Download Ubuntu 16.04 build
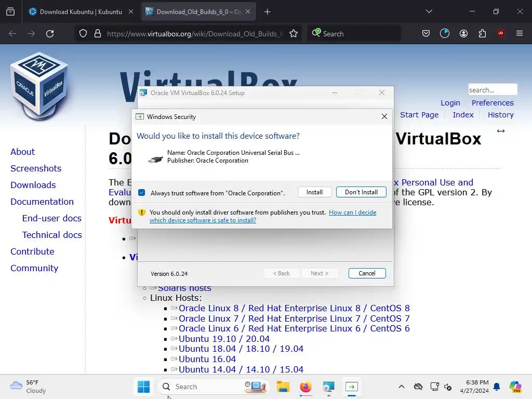The height and width of the screenshot is (399, 532). (x=207, y=359)
